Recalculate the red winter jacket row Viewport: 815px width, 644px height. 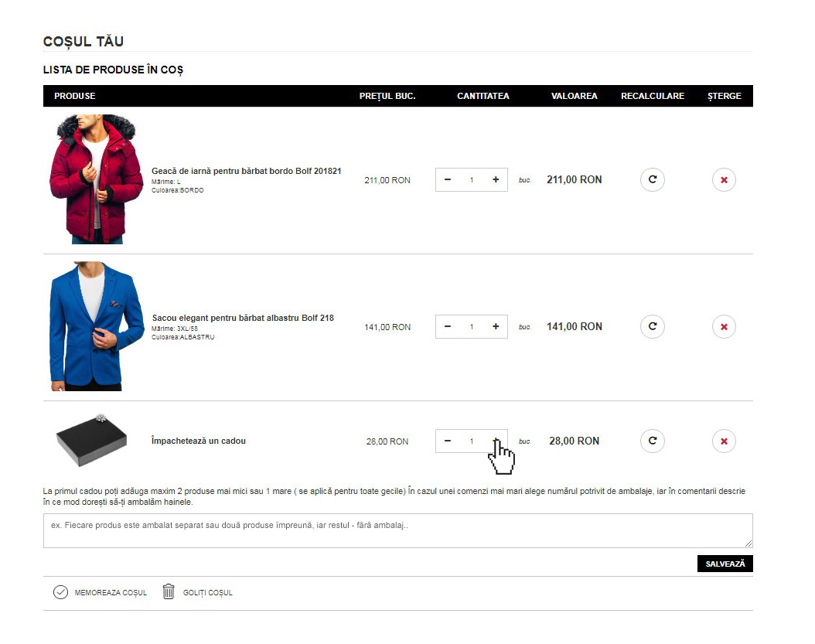click(x=653, y=180)
